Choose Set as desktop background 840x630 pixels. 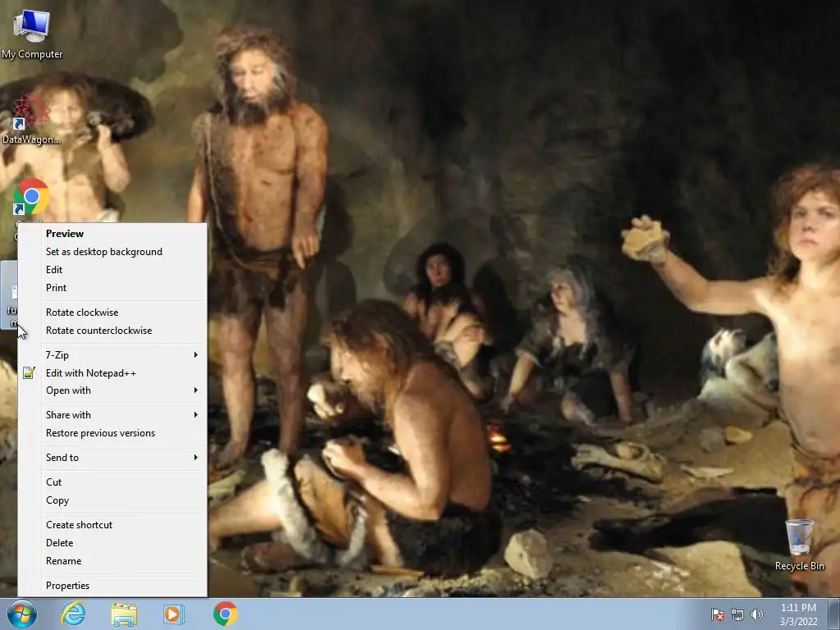[x=112, y=252]
